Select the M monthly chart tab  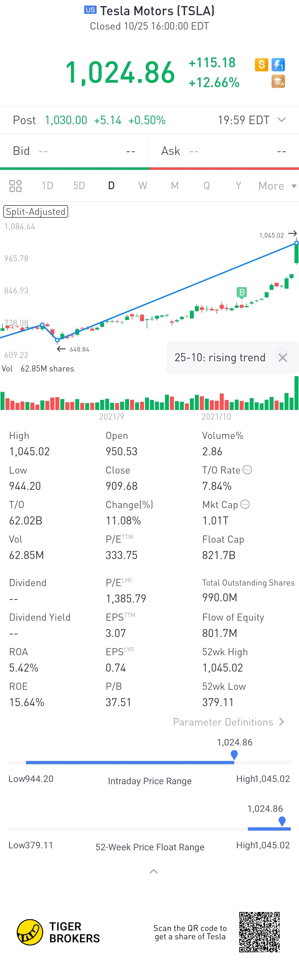(174, 186)
